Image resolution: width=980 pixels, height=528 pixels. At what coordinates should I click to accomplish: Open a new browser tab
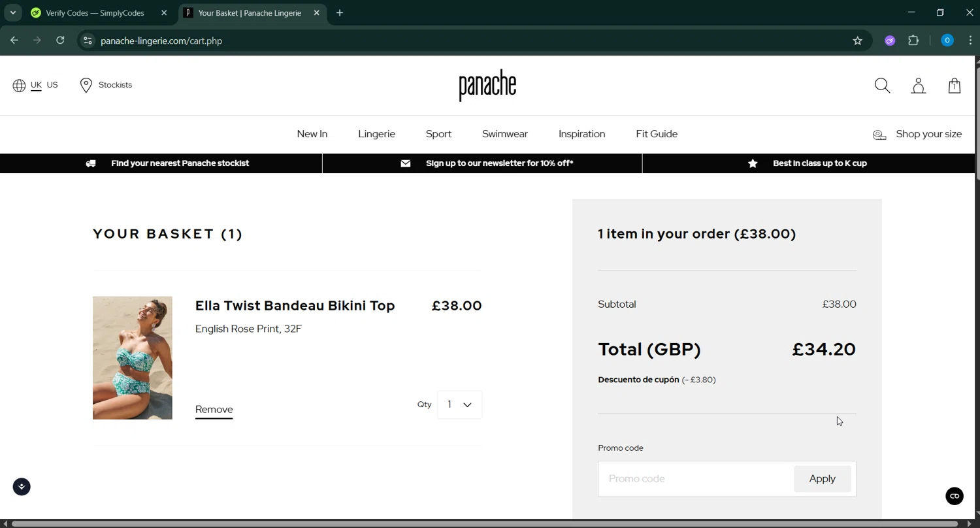tap(340, 13)
